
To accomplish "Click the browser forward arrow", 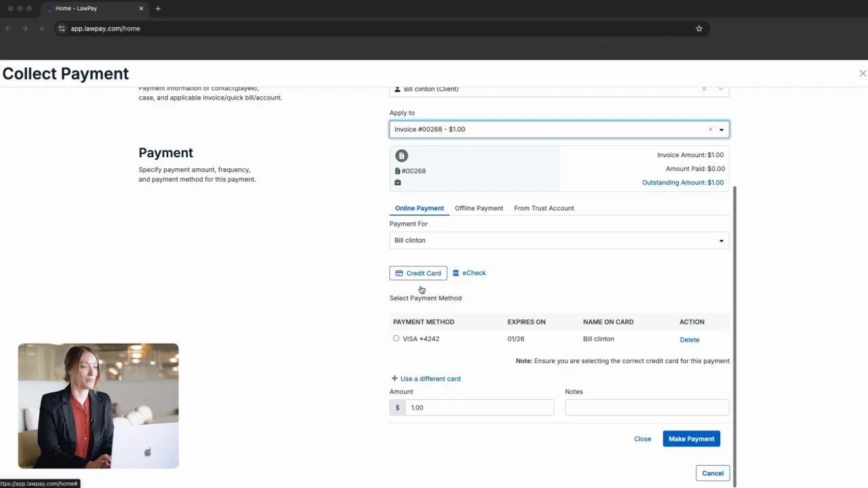I will click(24, 28).
